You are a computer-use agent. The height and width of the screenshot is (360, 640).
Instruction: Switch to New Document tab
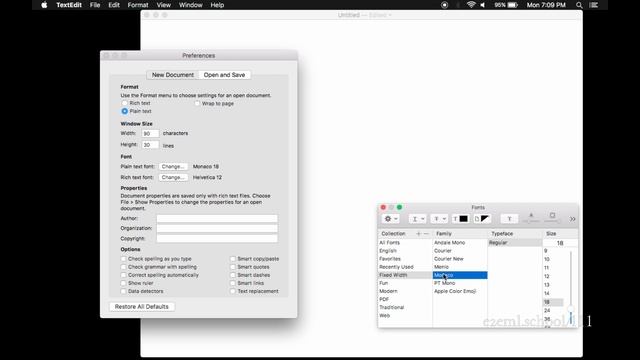(x=173, y=75)
